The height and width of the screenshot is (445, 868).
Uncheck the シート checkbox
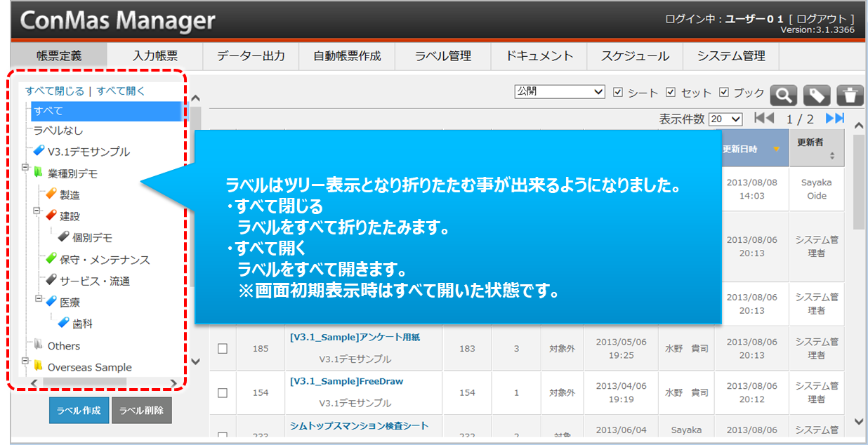coord(618,93)
